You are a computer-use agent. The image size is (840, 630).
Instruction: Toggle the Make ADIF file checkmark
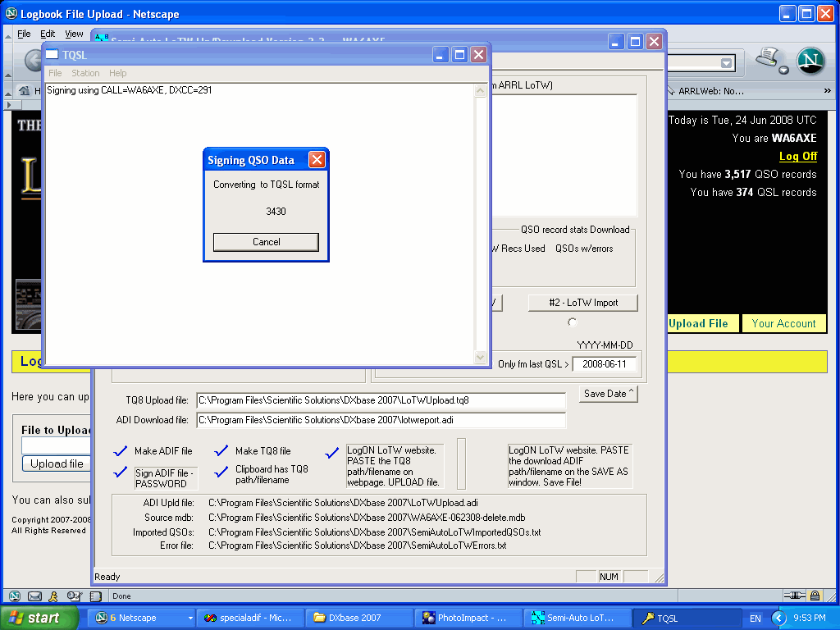121,451
